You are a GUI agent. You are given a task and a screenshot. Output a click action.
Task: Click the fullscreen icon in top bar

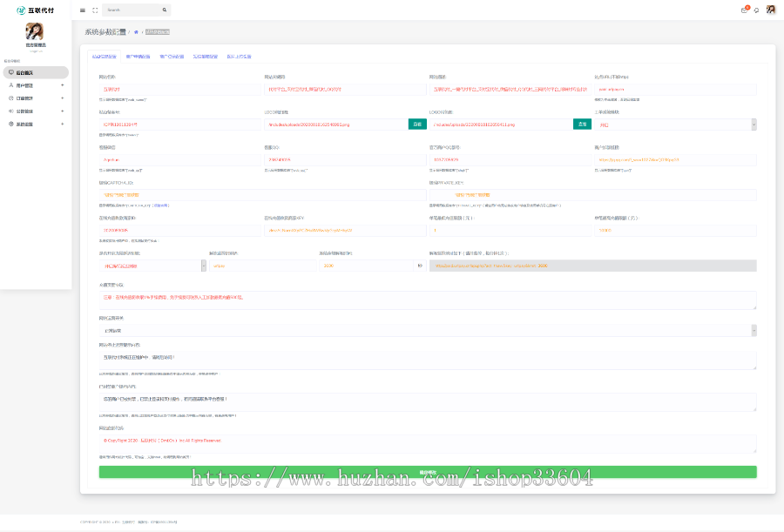click(94, 10)
